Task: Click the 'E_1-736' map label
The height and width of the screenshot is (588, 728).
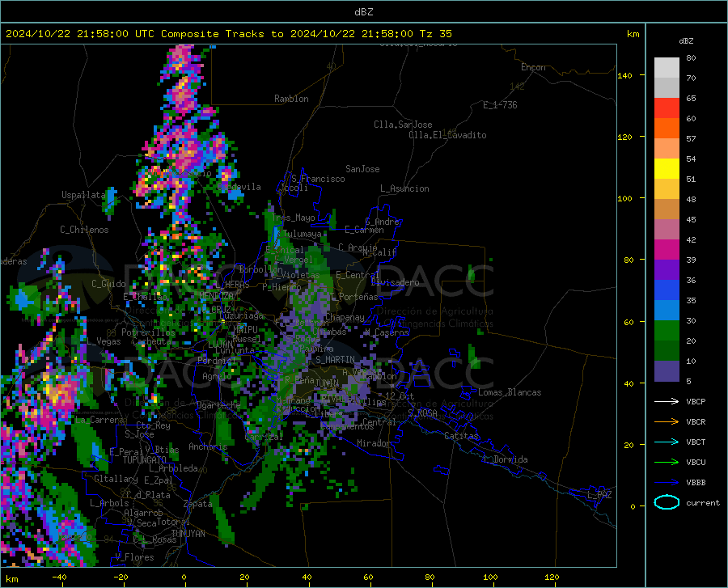Action: click(500, 105)
